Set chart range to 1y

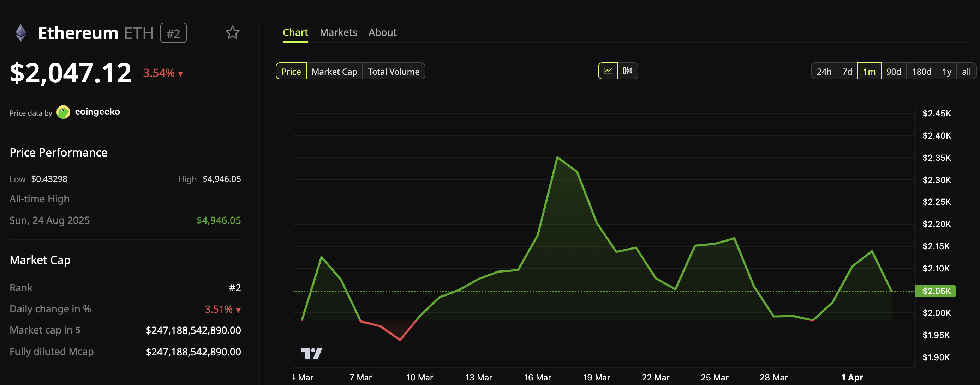946,72
